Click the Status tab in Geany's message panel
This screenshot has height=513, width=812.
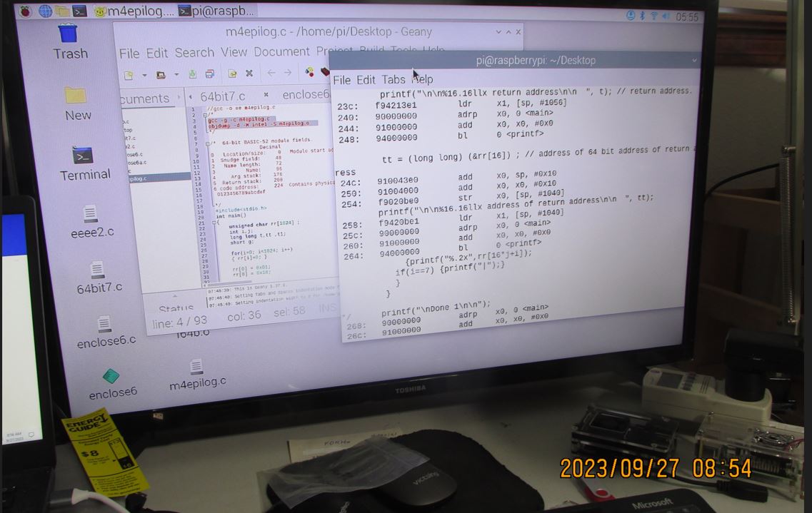pyautogui.click(x=176, y=309)
